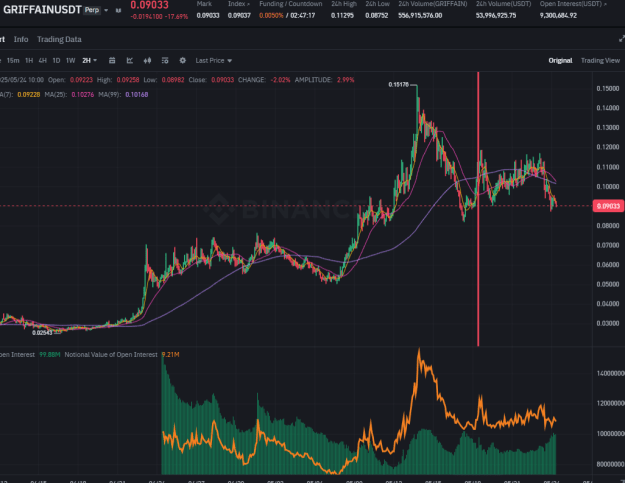This screenshot has width=625, height=483.
Task: Select the 1H interval
Action: pyautogui.click(x=29, y=61)
